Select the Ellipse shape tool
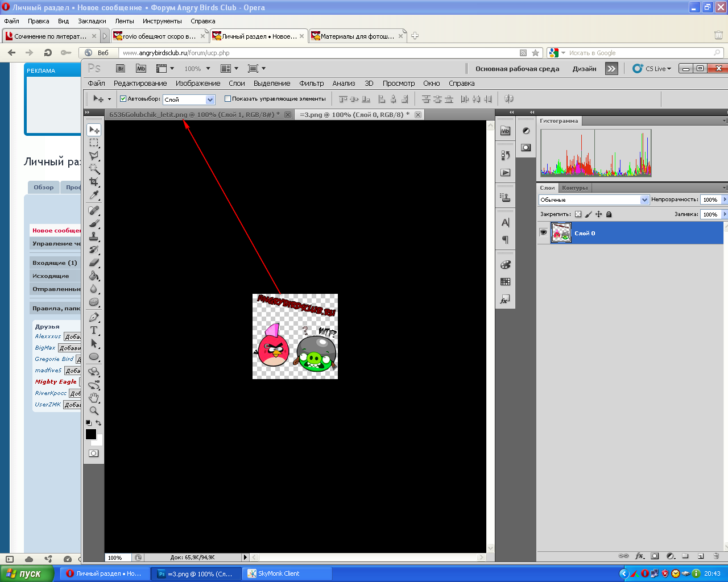728x582 pixels. click(94, 357)
